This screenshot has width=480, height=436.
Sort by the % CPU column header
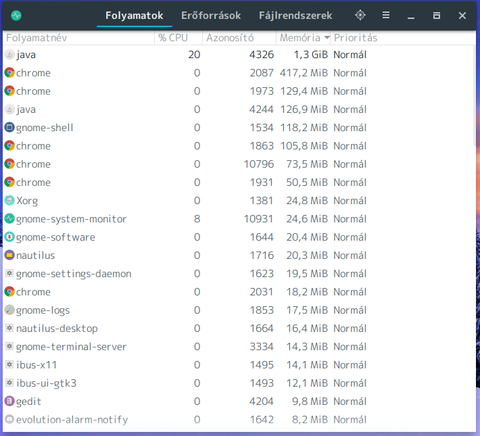coord(178,38)
